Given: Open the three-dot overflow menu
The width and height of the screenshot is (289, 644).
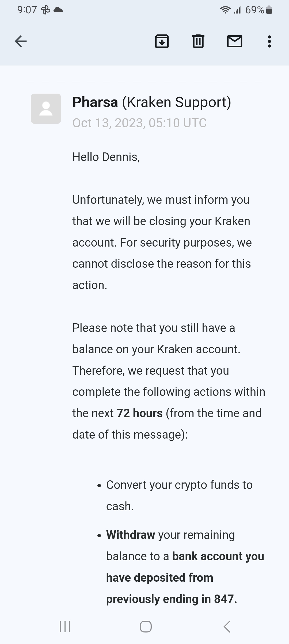Looking at the screenshot, I should point(269,41).
